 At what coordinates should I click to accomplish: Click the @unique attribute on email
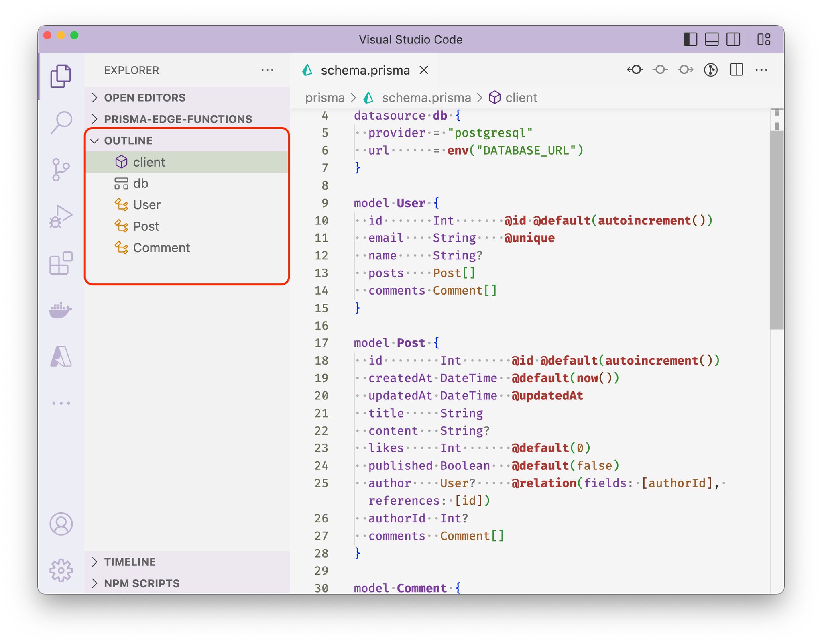(529, 238)
